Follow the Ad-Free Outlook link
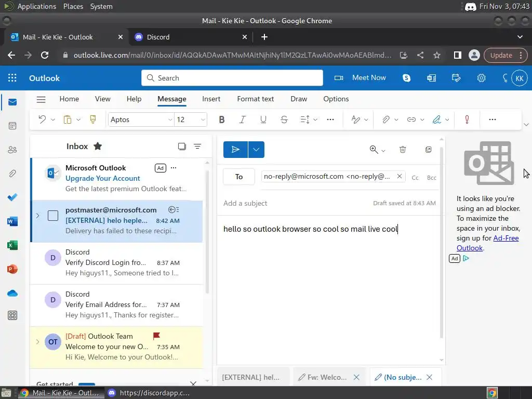The width and height of the screenshot is (532, 399). pyautogui.click(x=487, y=243)
